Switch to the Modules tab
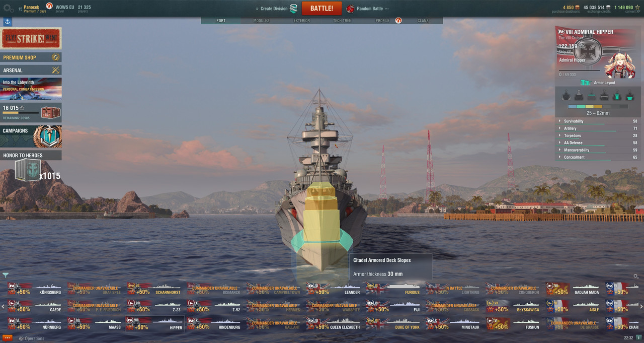The width and height of the screenshot is (644, 343). coord(261,21)
